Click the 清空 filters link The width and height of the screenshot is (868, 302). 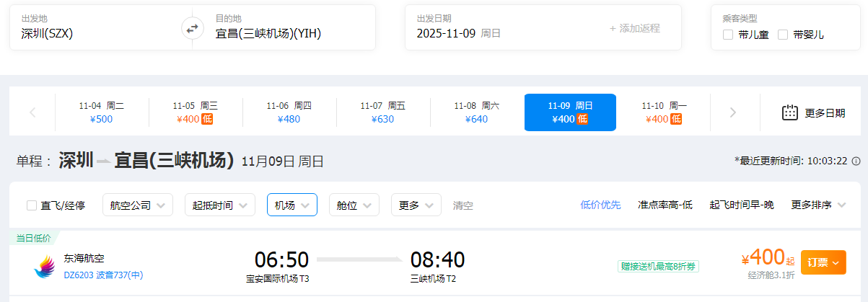463,205
